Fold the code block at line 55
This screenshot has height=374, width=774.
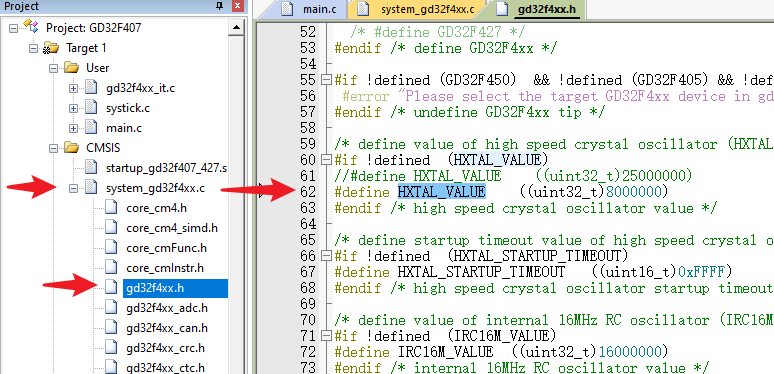[325, 80]
